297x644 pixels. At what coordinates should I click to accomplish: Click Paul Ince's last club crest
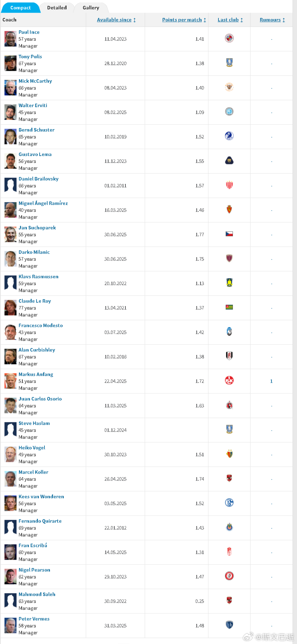[229, 38]
